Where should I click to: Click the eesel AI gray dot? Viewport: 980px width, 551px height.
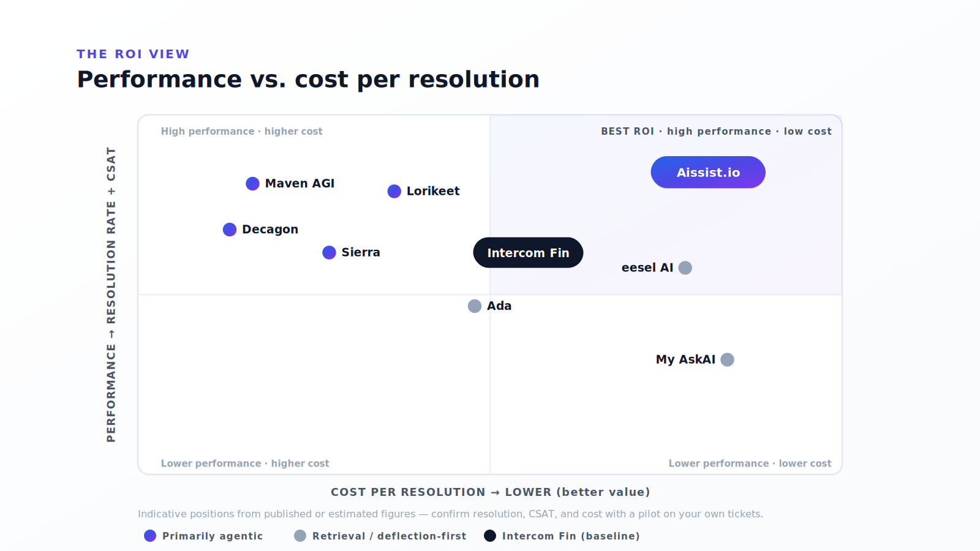pos(685,268)
